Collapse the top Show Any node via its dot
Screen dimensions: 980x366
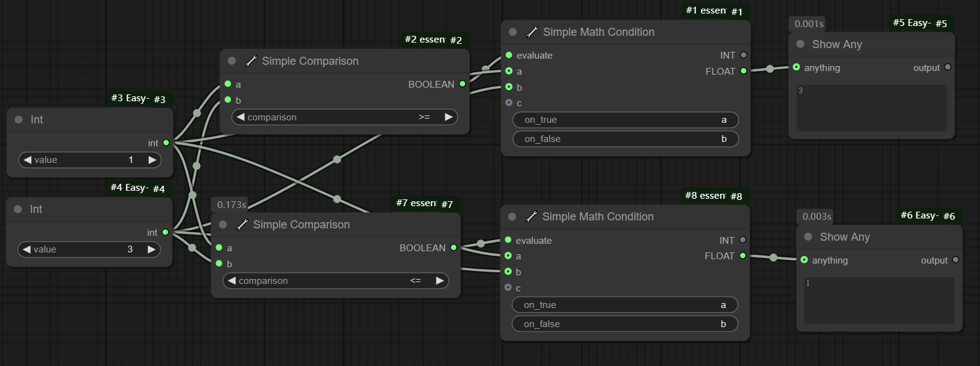(x=800, y=44)
